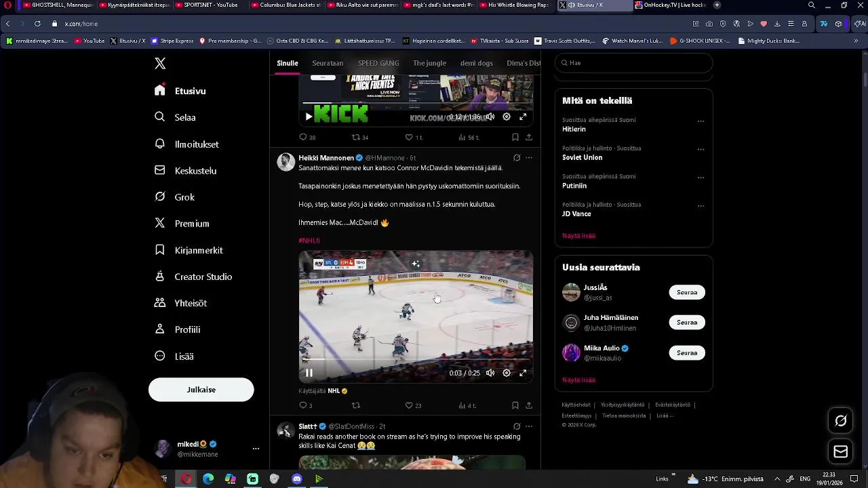Open Discord from taskbar
The height and width of the screenshot is (488, 868).
[x=297, y=479]
